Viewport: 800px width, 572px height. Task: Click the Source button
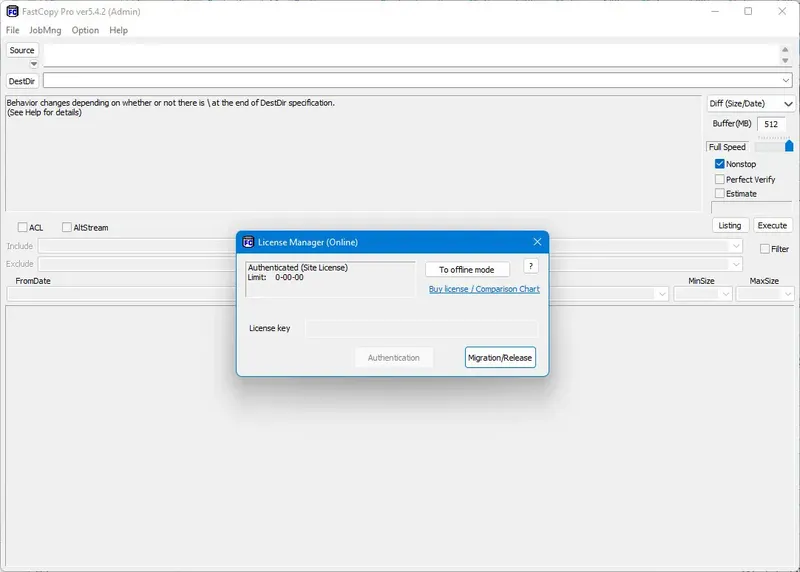pos(22,50)
